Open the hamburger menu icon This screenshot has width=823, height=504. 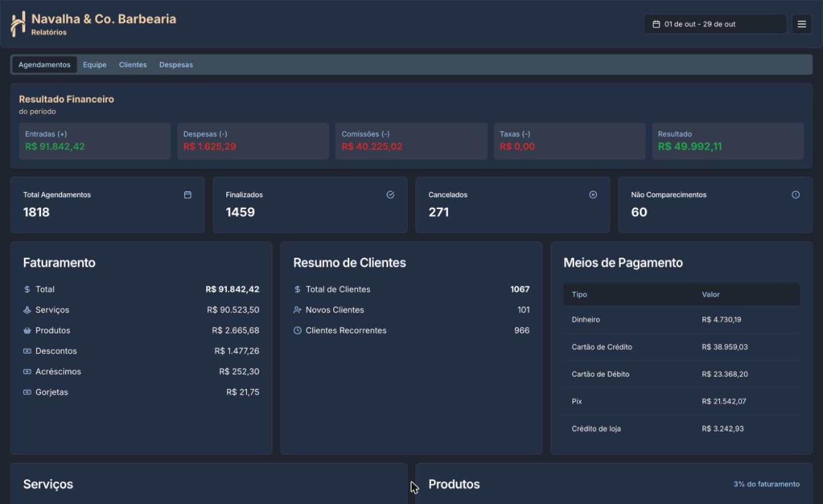802,24
